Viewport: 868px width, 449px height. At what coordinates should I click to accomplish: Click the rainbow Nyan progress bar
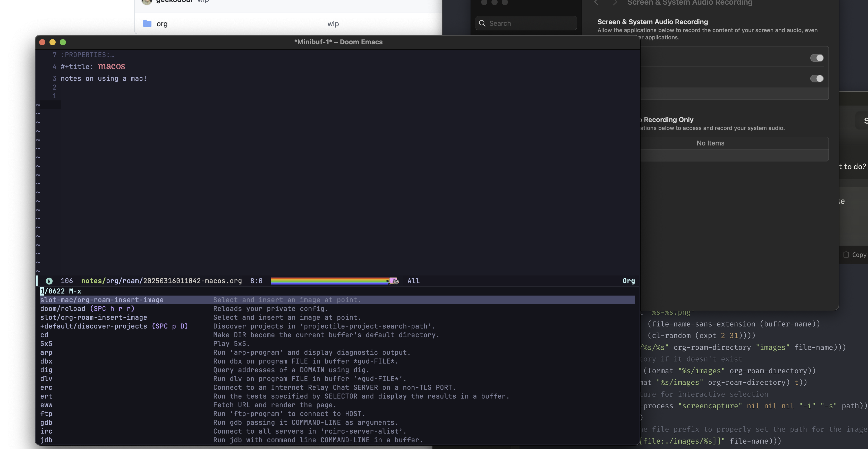(x=329, y=281)
